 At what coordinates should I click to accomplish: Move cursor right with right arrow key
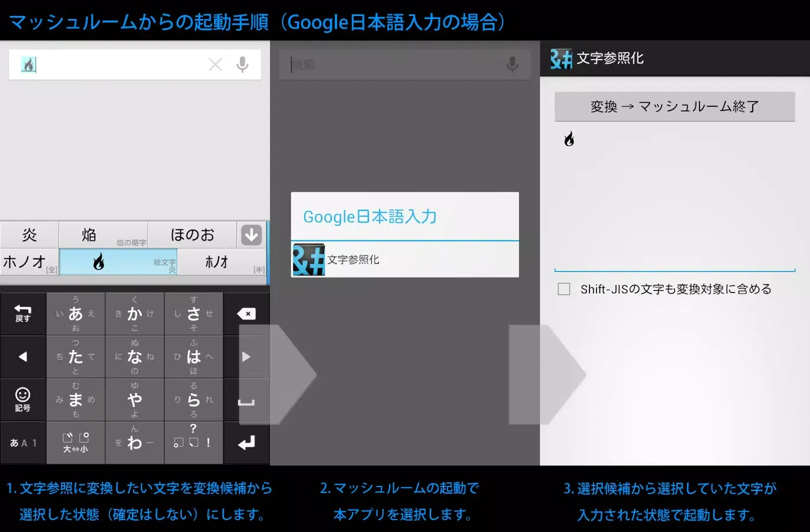click(x=247, y=356)
